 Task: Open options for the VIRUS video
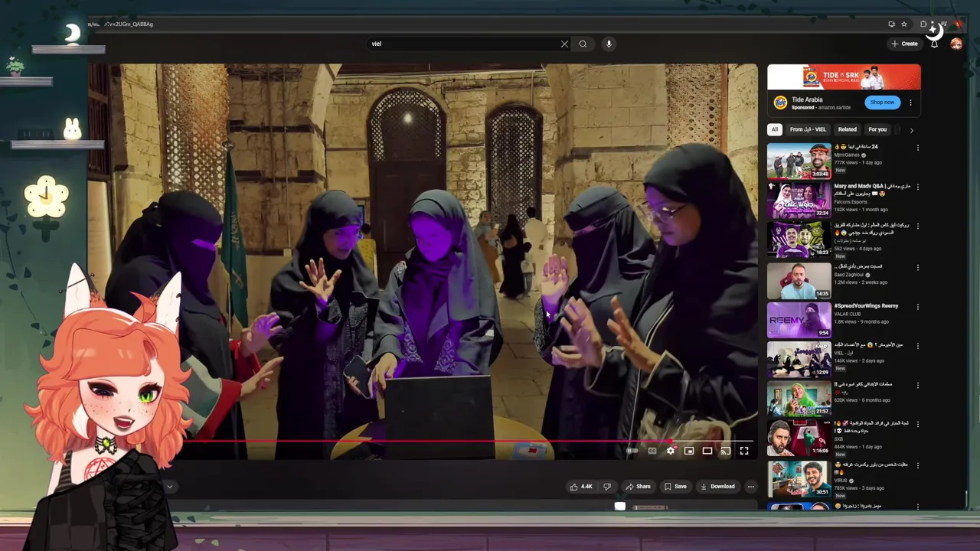[917, 465]
